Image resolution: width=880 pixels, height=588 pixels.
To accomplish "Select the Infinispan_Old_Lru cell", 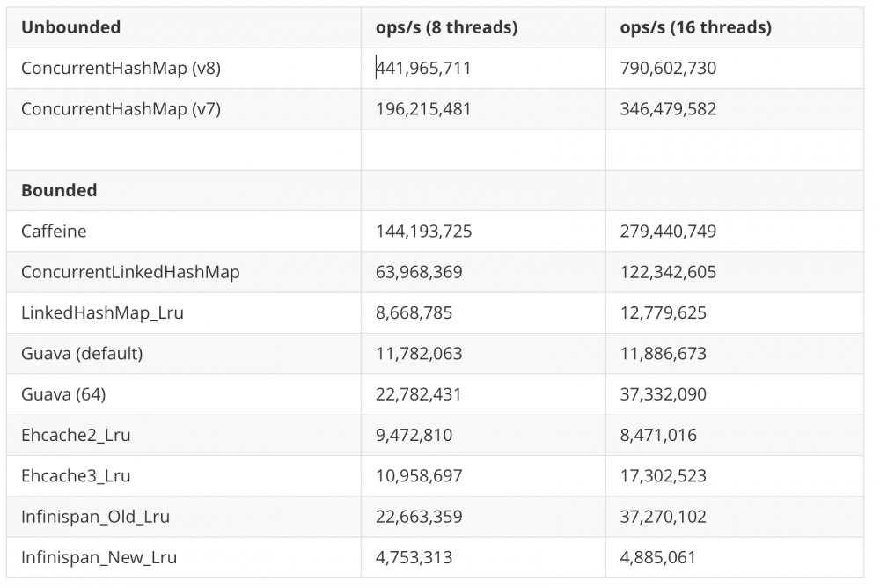I will point(95,517).
